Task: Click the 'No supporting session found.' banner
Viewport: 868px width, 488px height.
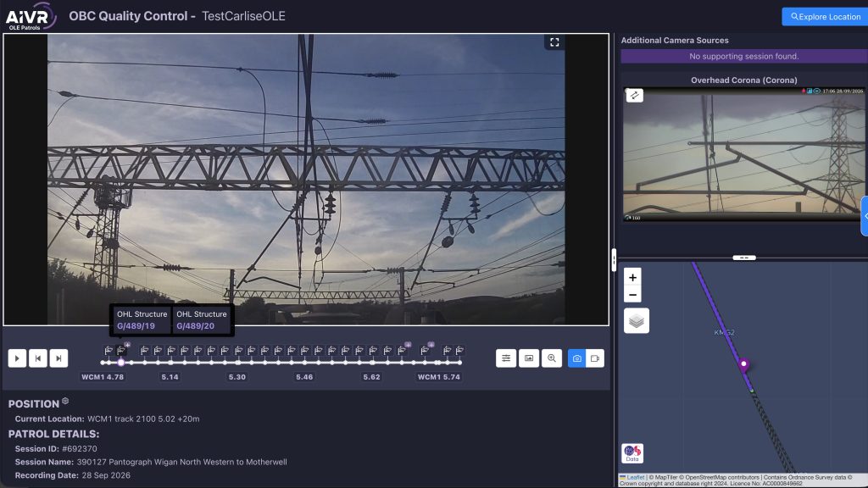Action: point(744,57)
